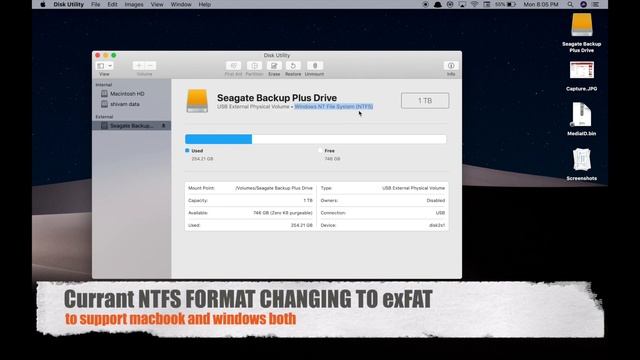Click the Restore toolbar icon
The height and width of the screenshot is (360, 640).
[293, 66]
